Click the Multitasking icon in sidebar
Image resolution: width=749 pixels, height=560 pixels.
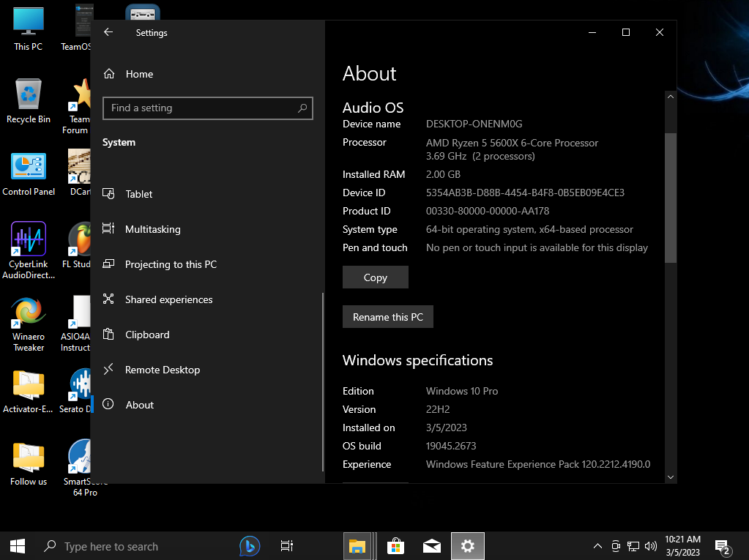pos(108,228)
